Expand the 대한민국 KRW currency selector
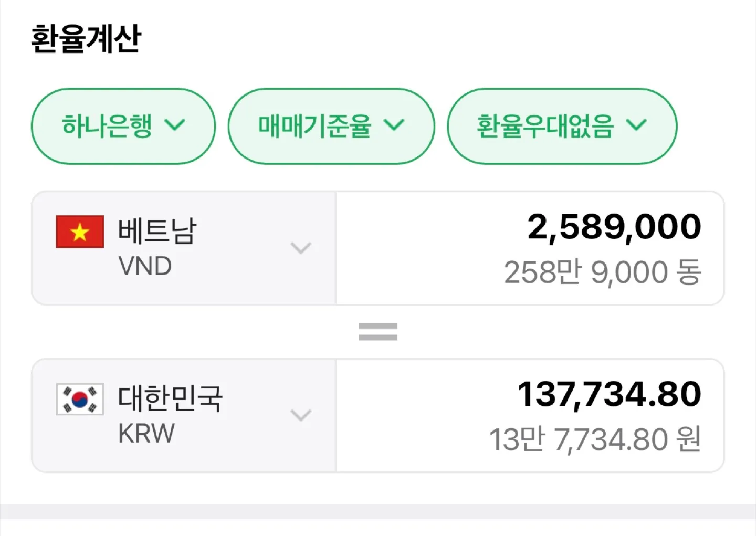Viewport: 756px width, 536px height. pos(184,415)
